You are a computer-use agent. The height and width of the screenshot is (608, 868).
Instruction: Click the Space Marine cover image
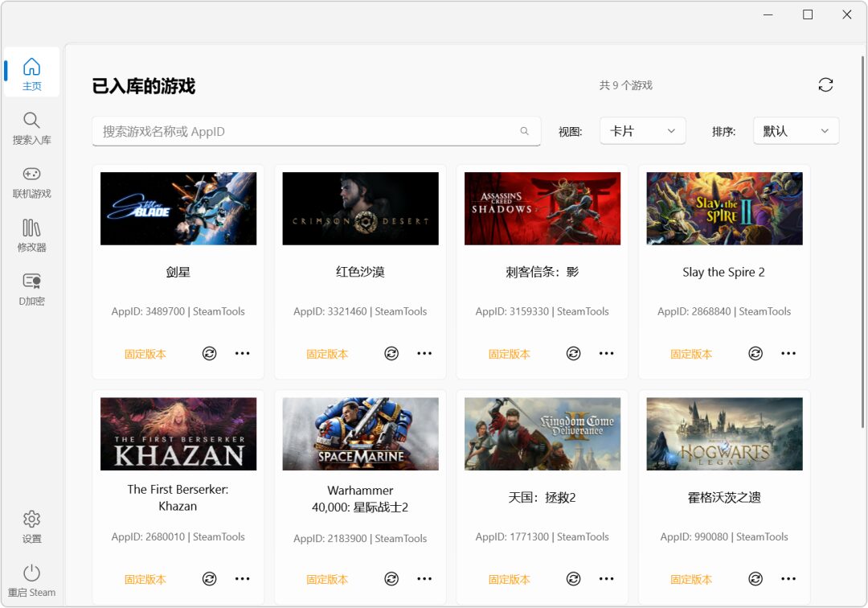360,433
